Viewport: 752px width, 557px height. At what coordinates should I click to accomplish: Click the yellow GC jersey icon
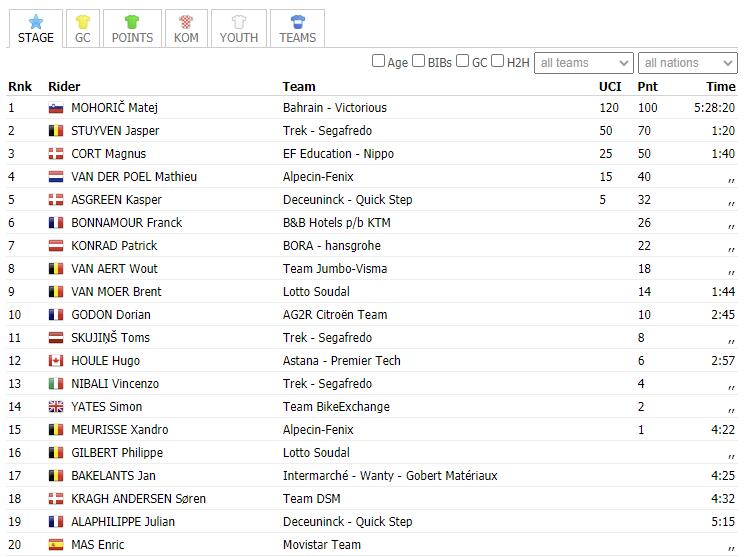pos(82,22)
